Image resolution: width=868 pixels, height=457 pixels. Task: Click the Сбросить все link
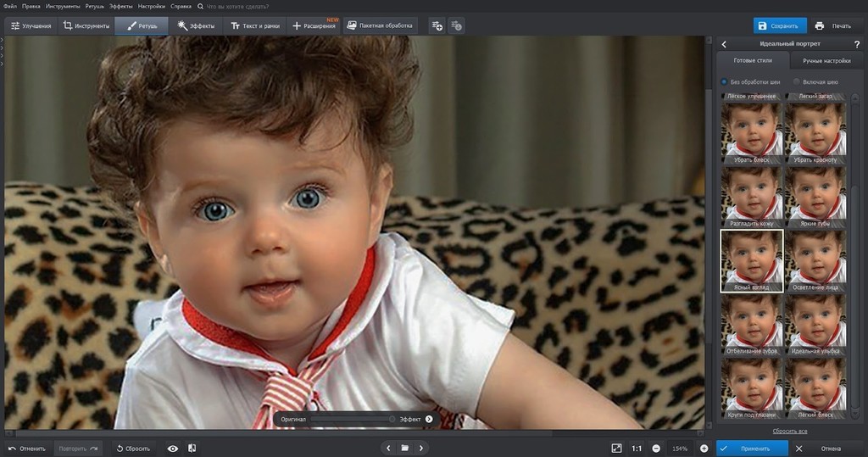(x=788, y=431)
